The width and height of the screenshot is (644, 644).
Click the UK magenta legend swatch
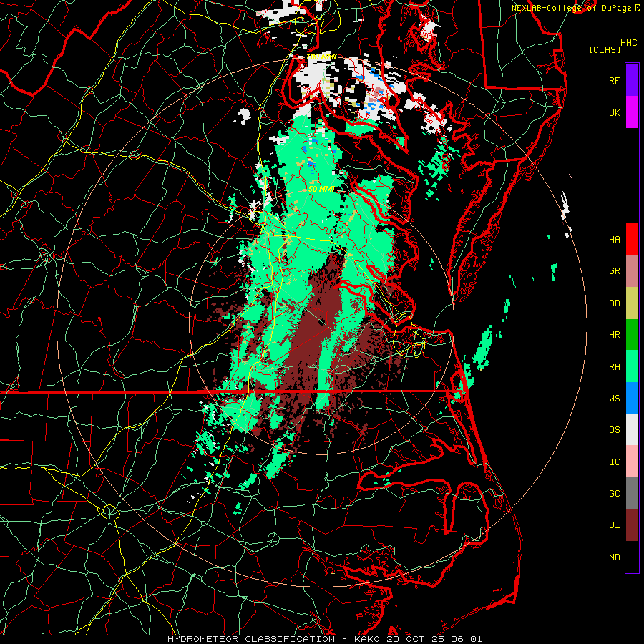(x=632, y=112)
